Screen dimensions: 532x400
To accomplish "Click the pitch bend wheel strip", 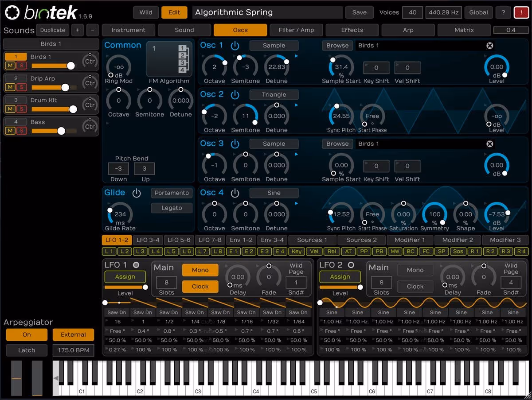I will 16,378.
